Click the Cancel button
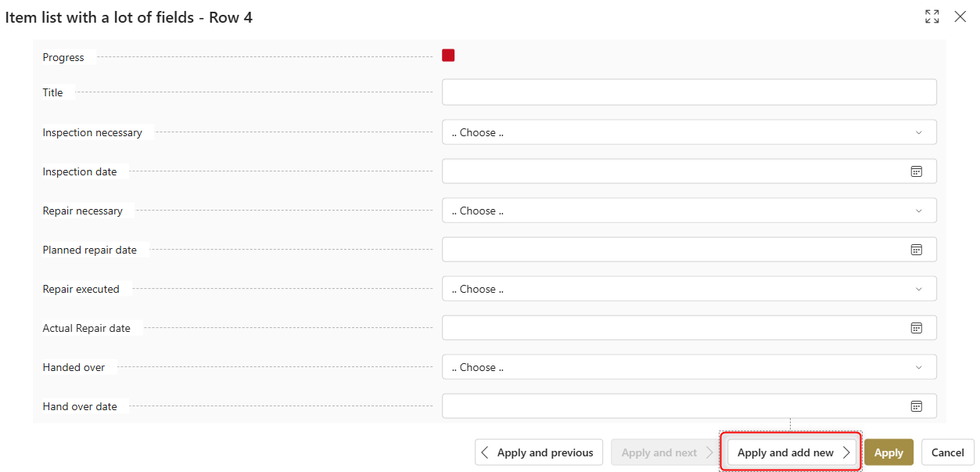Viewport: 980px width, 472px height. (947, 452)
